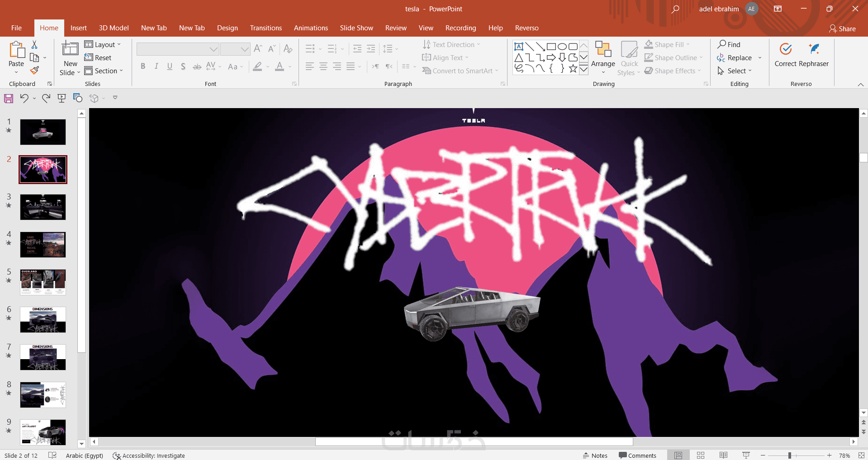
Task: Switch to the Slide Show tab
Action: tap(356, 28)
